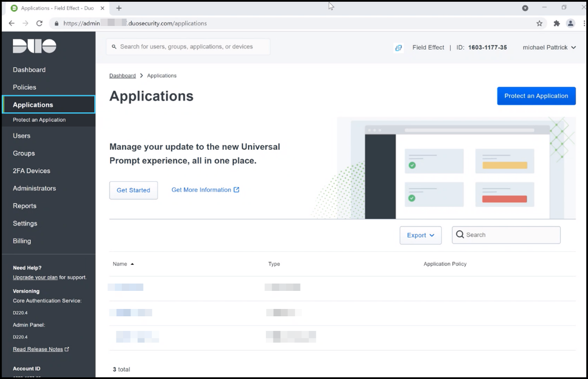Click the icon beside Field Effect account name
588x379 pixels.
[x=399, y=47]
